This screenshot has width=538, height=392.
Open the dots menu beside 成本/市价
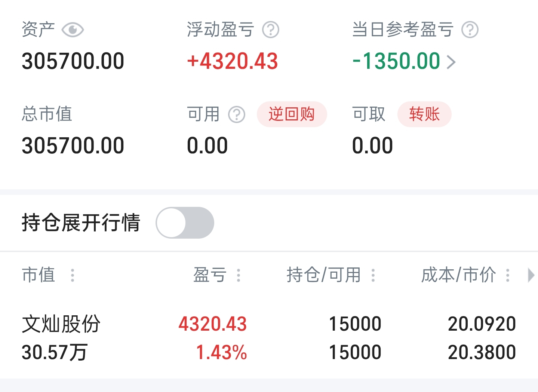pos(507,275)
